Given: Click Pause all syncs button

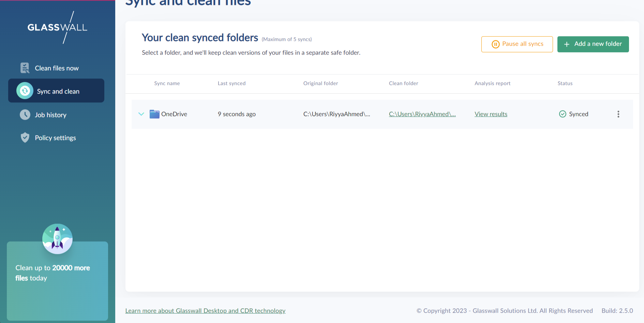Looking at the screenshot, I should pos(517,44).
